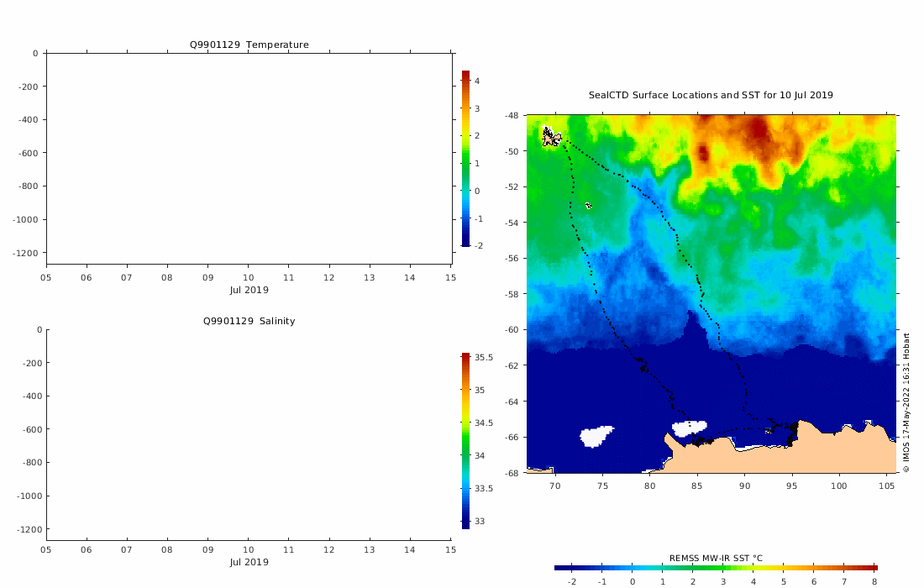Click inside the empty Salinity plot area
Screen dimensions: 924x588
click(x=249, y=435)
